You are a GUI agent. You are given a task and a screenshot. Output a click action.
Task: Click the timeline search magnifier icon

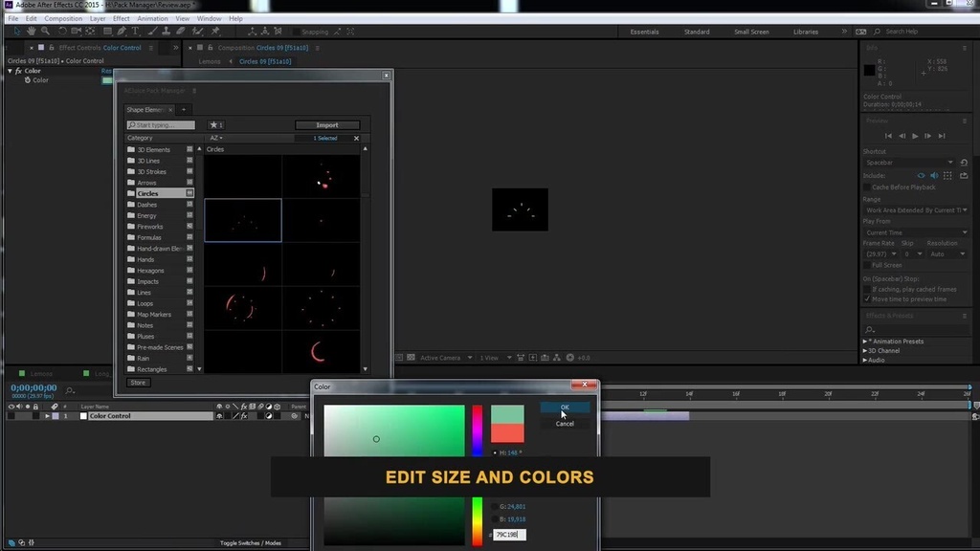70,390
